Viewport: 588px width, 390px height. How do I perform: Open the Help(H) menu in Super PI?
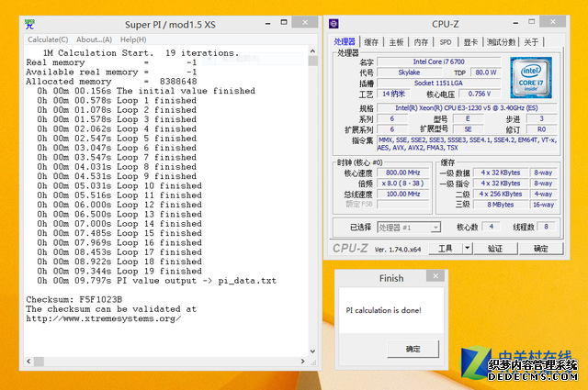pyautogui.click(x=133, y=39)
